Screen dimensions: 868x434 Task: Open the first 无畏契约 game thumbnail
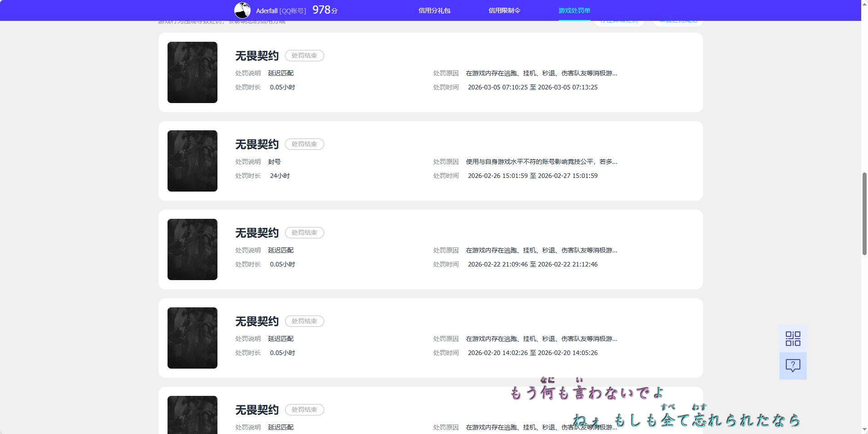coord(192,72)
